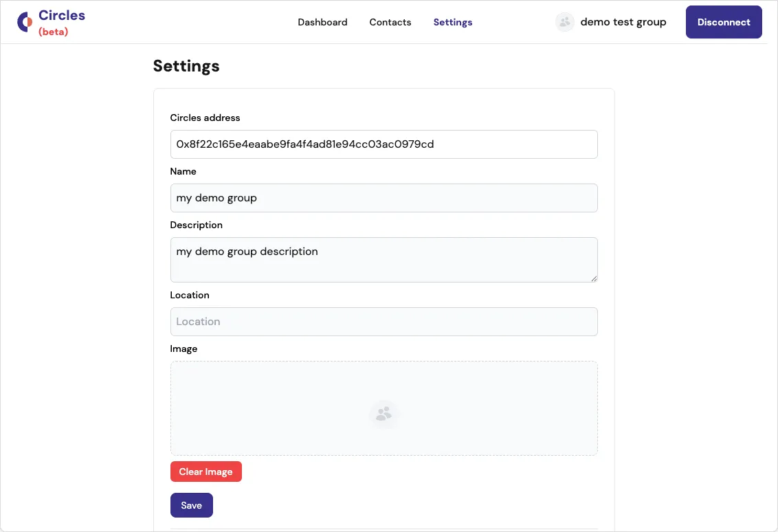Edit the Description text area
The height and width of the screenshot is (532, 778).
coord(384,259)
